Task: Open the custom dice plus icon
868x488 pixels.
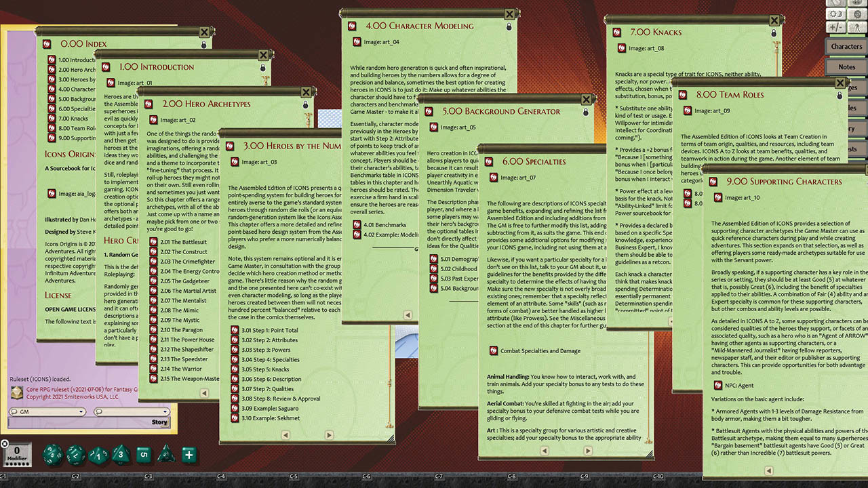Action: coord(188,454)
